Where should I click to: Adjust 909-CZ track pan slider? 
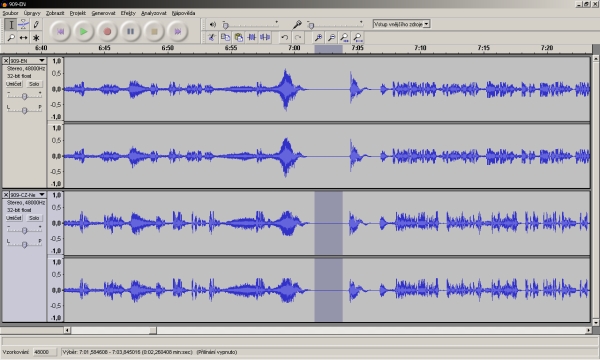click(24, 244)
